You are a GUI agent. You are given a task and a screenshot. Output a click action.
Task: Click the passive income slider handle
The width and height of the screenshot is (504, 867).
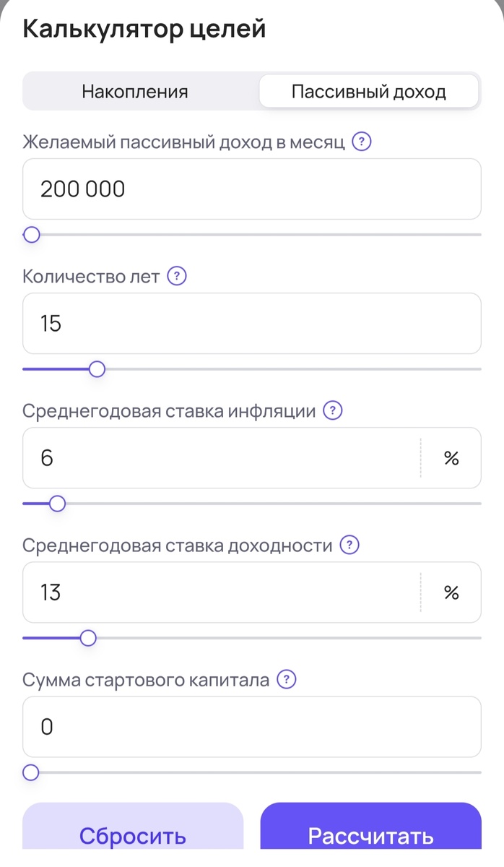[31, 234]
